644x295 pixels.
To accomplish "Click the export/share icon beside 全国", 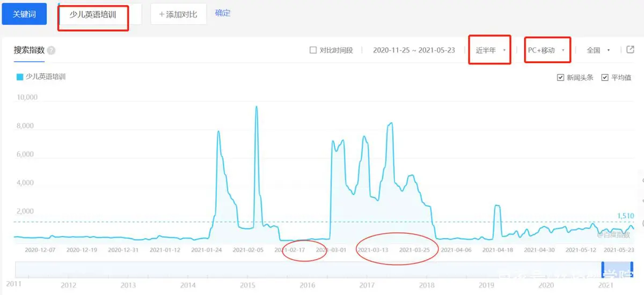I will point(630,50).
